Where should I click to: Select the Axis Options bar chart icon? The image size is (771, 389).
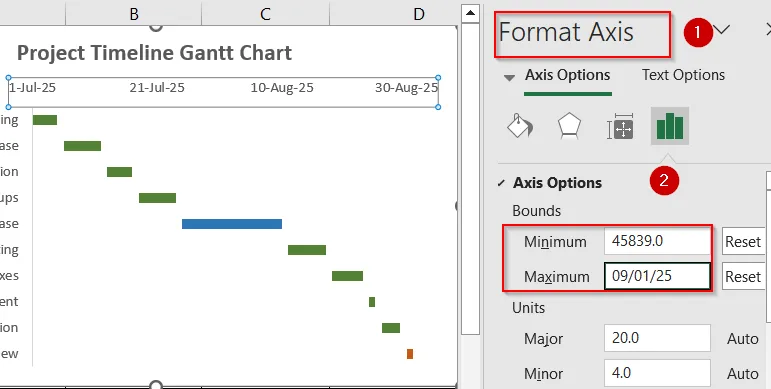670,126
